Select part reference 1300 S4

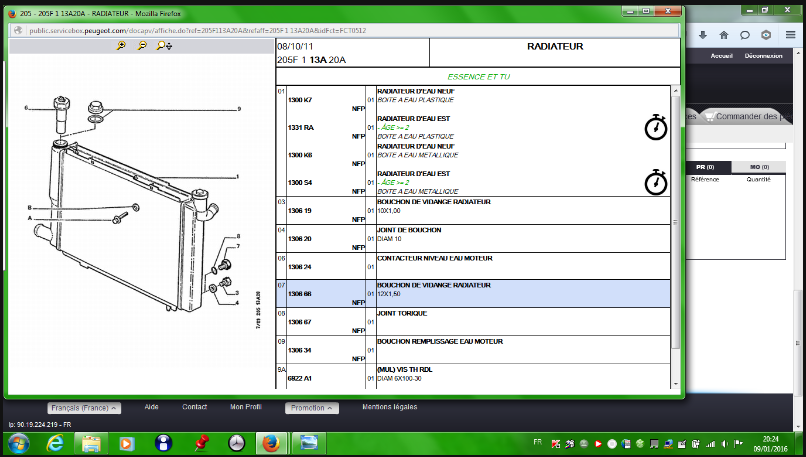pyautogui.click(x=300, y=182)
